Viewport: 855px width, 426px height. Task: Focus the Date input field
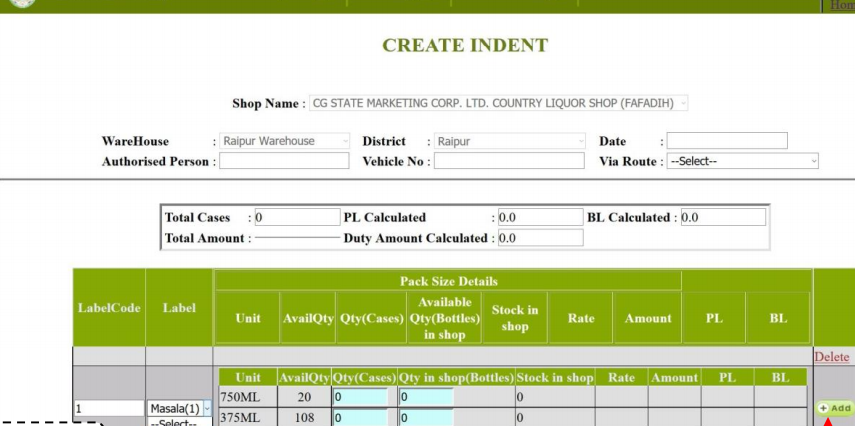point(727,141)
